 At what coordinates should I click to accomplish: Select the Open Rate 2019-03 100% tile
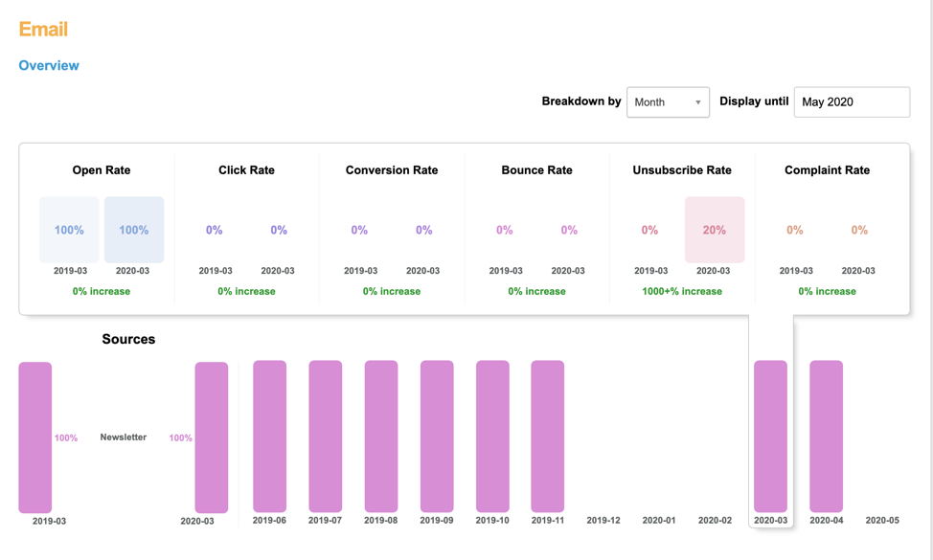pos(69,230)
